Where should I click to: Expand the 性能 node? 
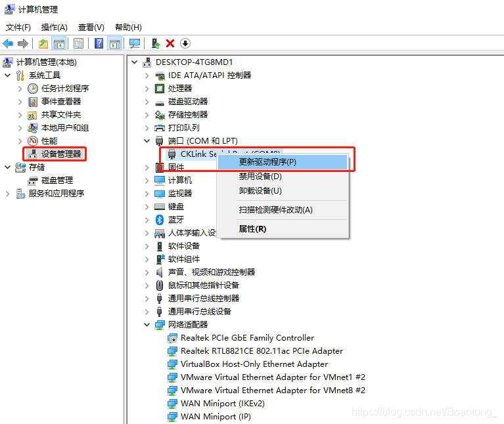pyautogui.click(x=20, y=141)
